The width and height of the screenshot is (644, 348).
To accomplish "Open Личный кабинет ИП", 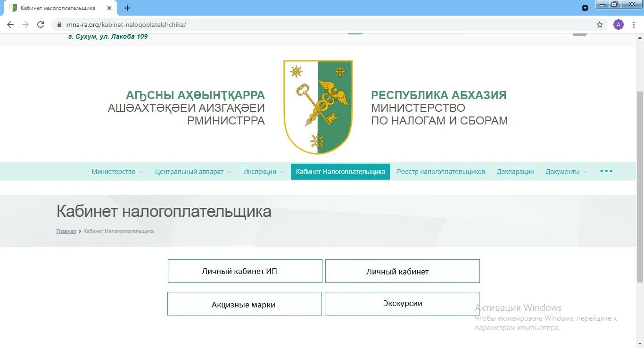I will pyautogui.click(x=245, y=271).
